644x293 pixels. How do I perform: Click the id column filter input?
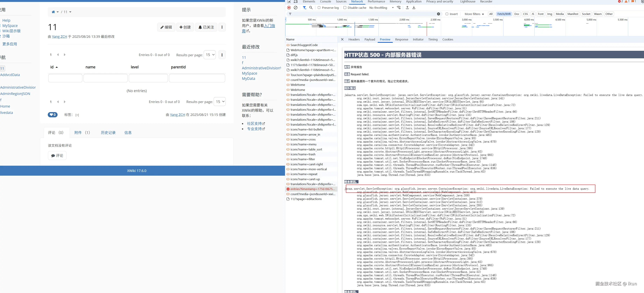click(x=65, y=78)
